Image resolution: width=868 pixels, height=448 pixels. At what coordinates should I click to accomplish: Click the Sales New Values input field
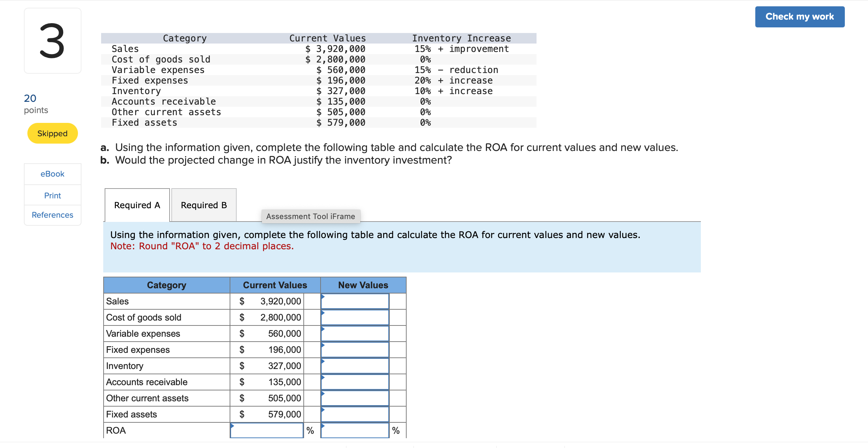[355, 301]
